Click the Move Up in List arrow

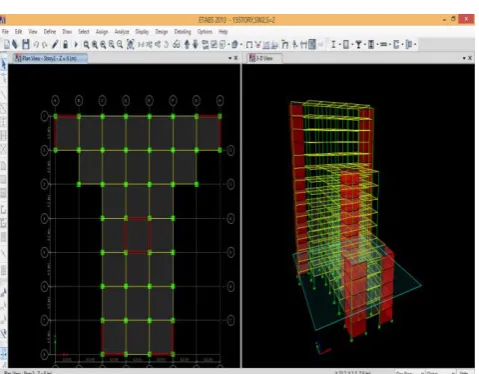[x=187, y=44]
